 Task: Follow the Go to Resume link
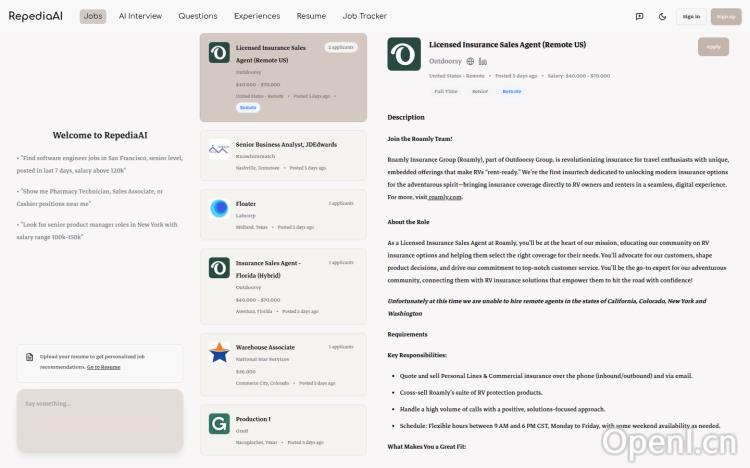coord(103,367)
